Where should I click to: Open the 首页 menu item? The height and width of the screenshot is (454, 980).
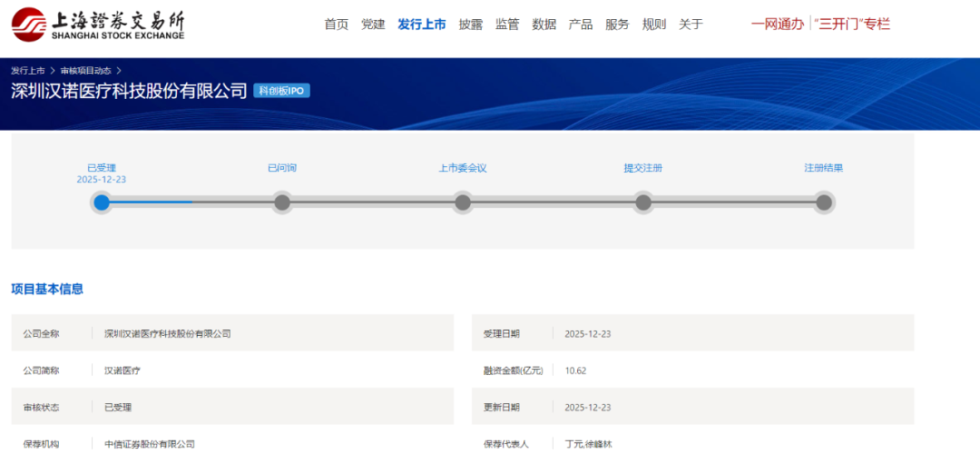(337, 25)
